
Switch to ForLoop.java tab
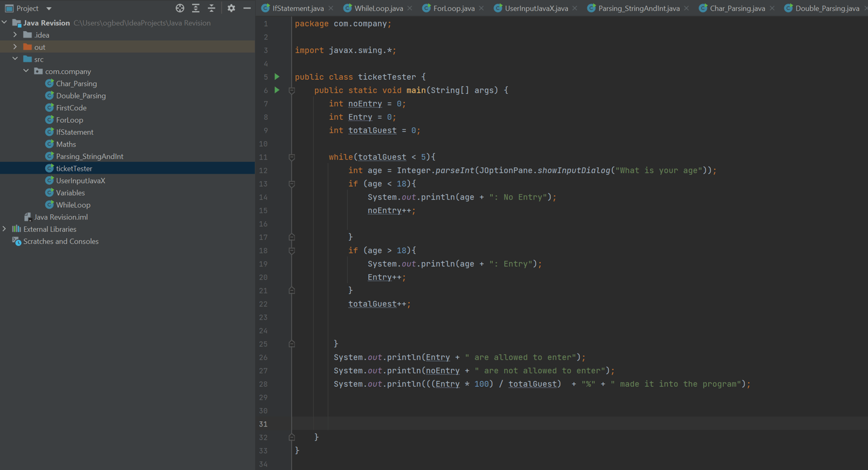click(x=454, y=8)
